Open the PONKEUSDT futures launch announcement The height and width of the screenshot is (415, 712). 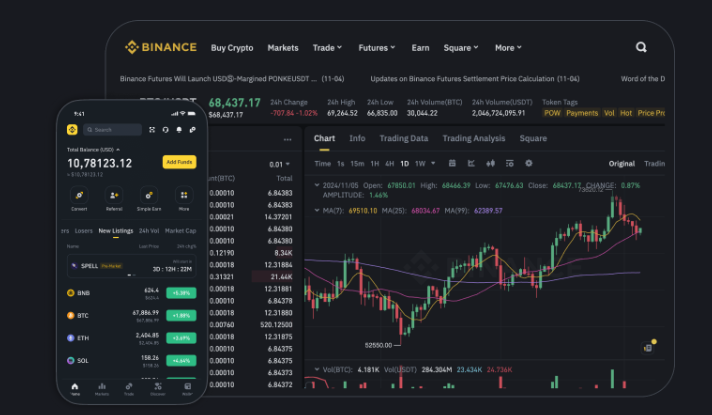coord(232,79)
